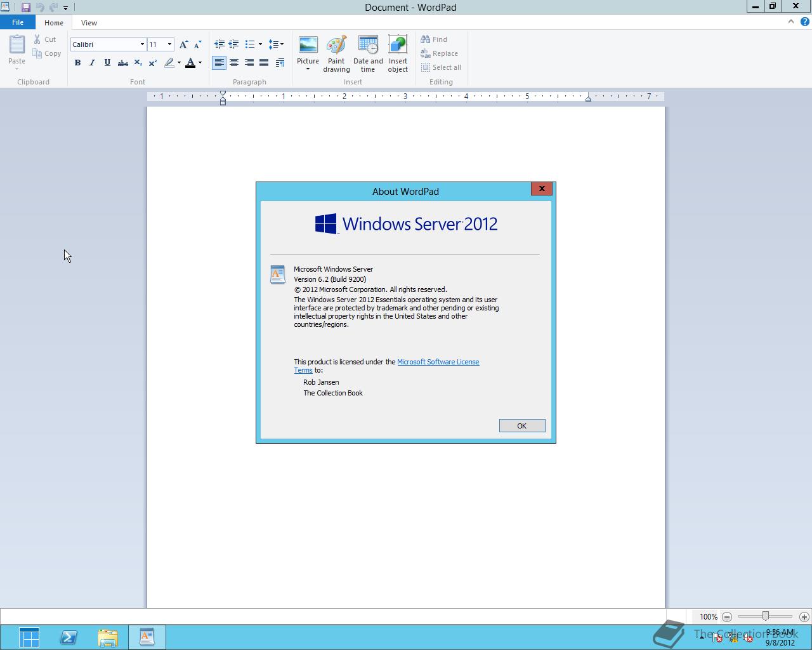Open Windows PowerShell from taskbar
812x650 pixels.
(x=69, y=637)
